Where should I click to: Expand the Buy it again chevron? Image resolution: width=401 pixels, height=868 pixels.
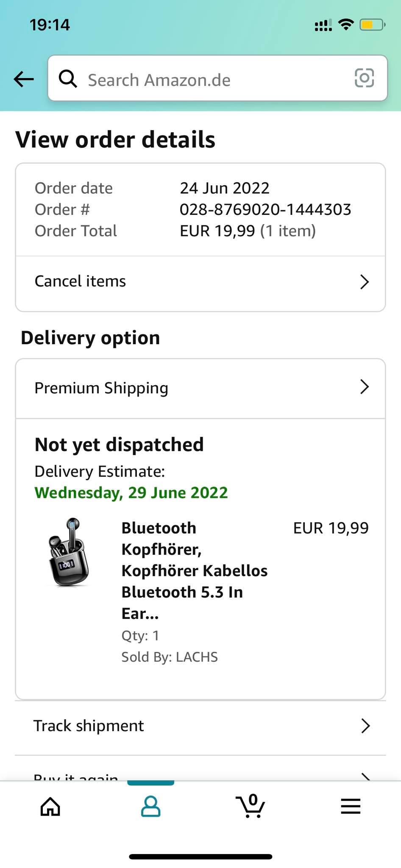coord(365,777)
